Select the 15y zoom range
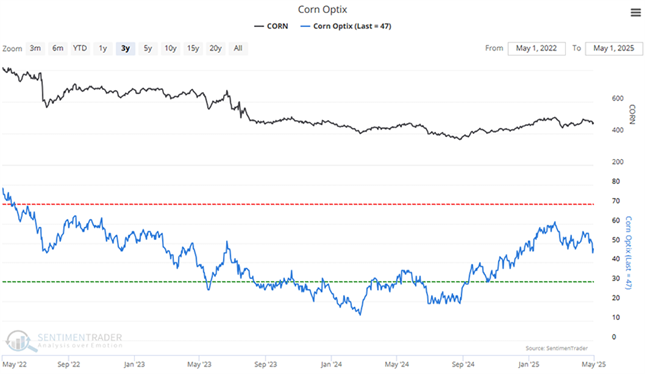 (x=193, y=48)
